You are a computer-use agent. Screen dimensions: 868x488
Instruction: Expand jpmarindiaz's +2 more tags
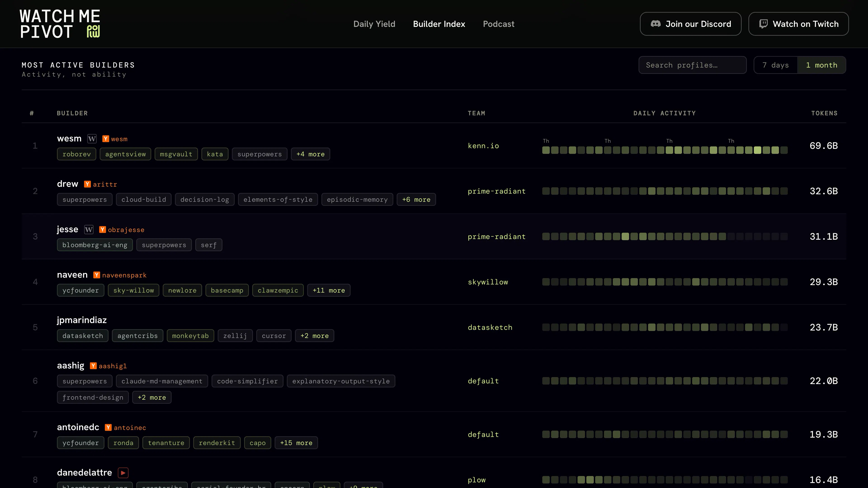314,336
